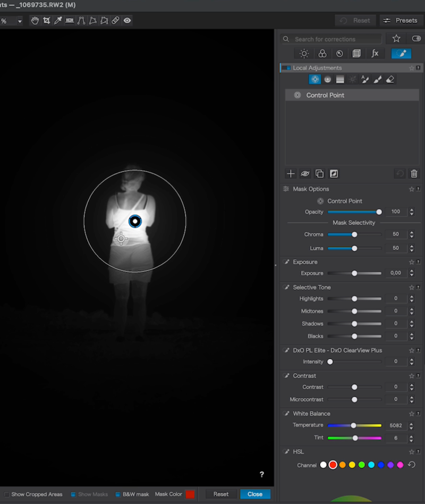Adjust the Chroma selectivity slider
Image resolution: width=425 pixels, height=504 pixels.
[354, 234]
